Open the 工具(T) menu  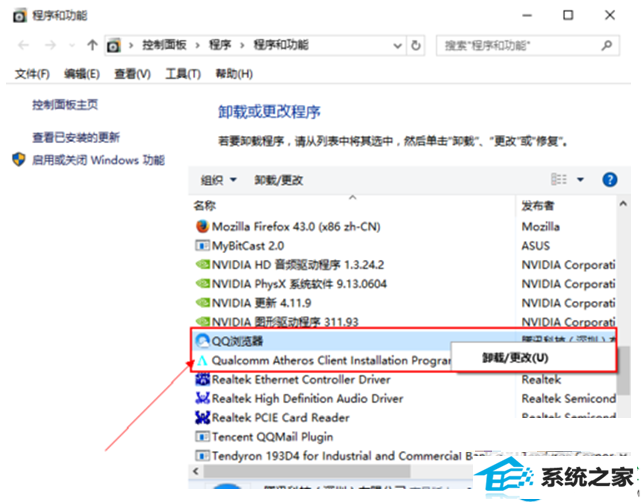(x=183, y=74)
